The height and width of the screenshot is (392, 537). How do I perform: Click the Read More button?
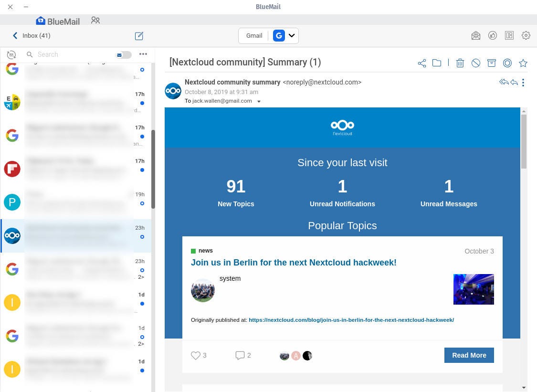469,355
